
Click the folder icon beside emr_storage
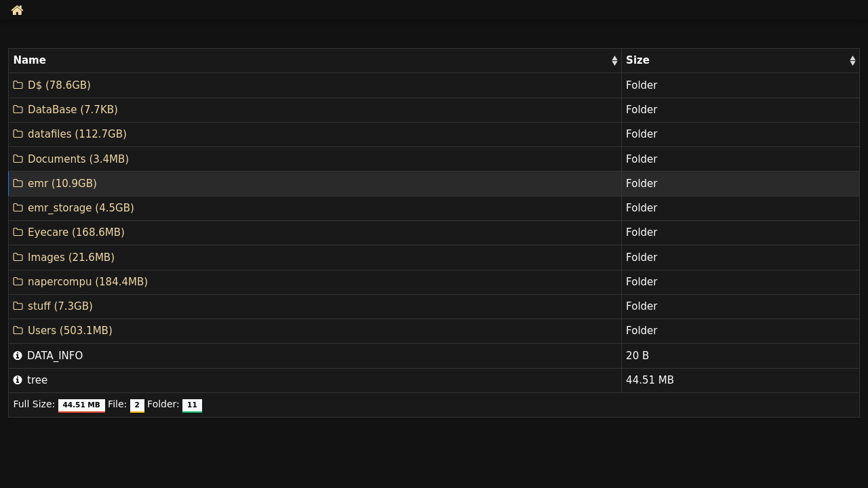[18, 207]
